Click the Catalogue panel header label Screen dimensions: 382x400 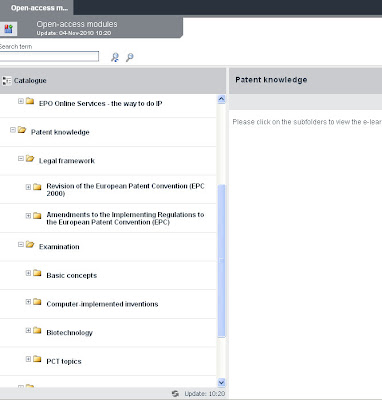(30, 81)
